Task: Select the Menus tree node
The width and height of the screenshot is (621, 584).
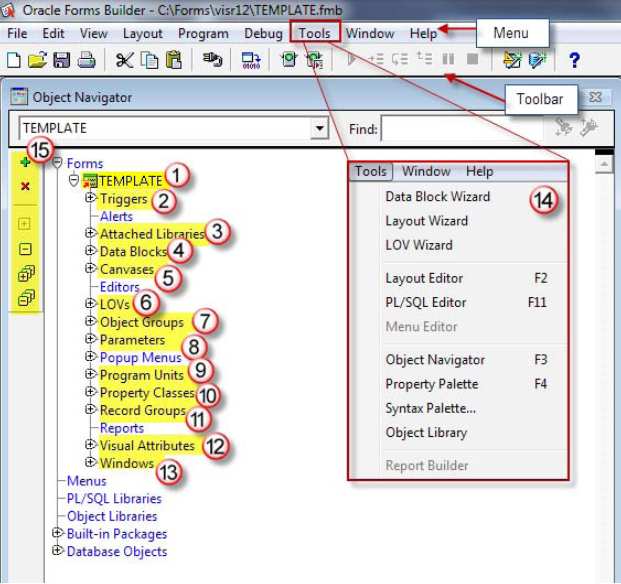Action: pos(86,481)
